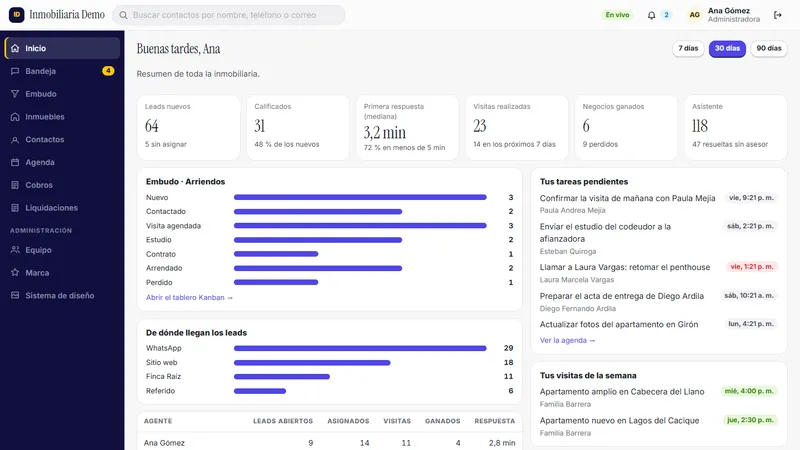Click the Perdido funnel row
The width and height of the screenshot is (800, 450).
tap(330, 282)
